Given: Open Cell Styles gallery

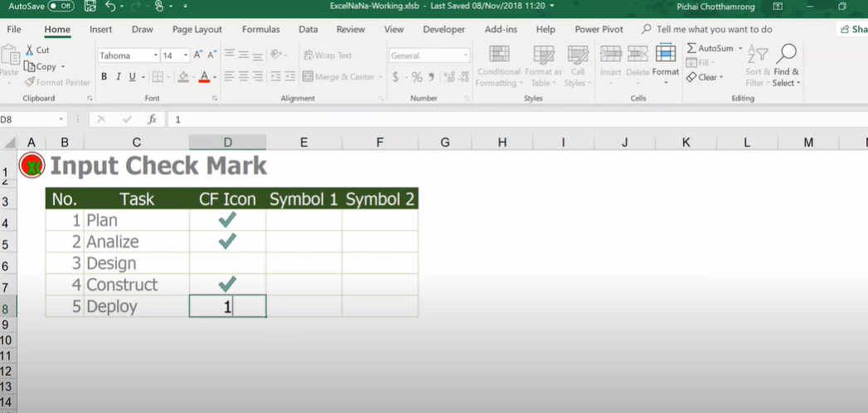Looking at the screenshot, I should (x=578, y=66).
